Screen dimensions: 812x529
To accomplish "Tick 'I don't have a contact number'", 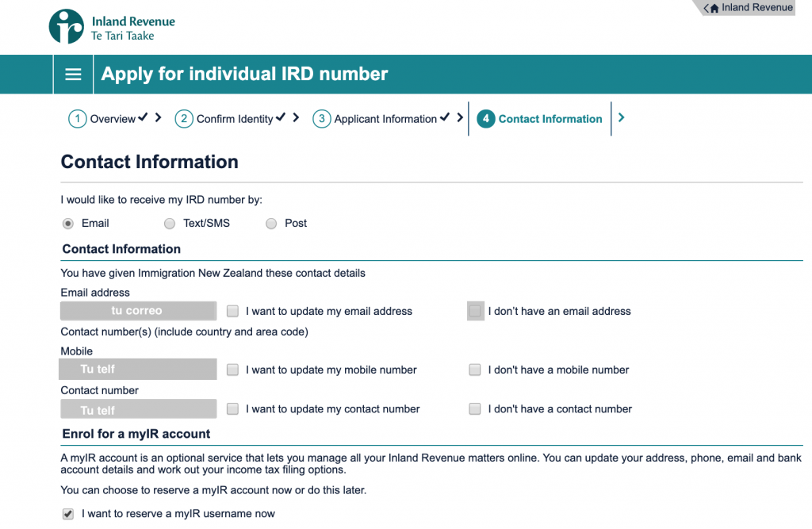I will (x=475, y=409).
